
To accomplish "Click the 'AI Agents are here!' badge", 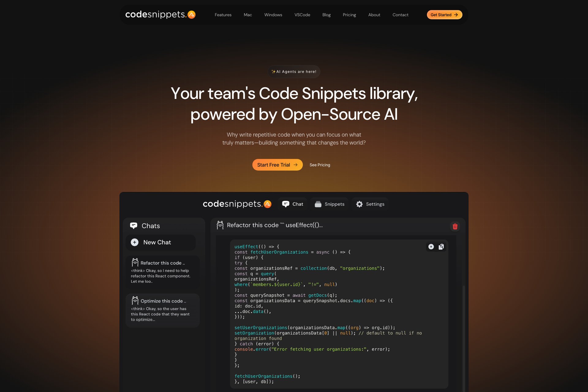I will 294,71.
